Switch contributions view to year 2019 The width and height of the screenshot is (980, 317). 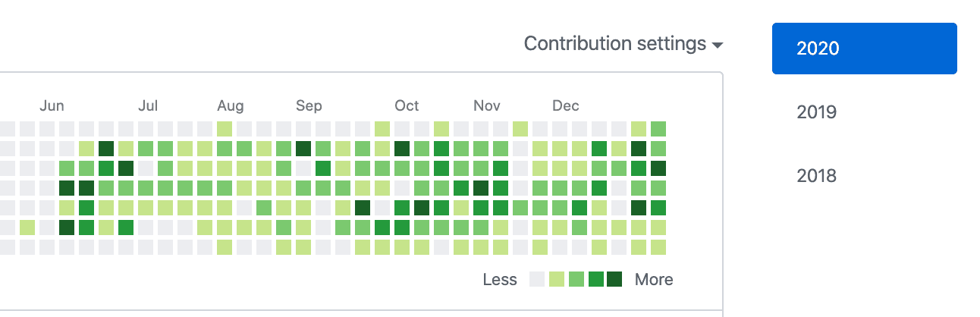817,112
